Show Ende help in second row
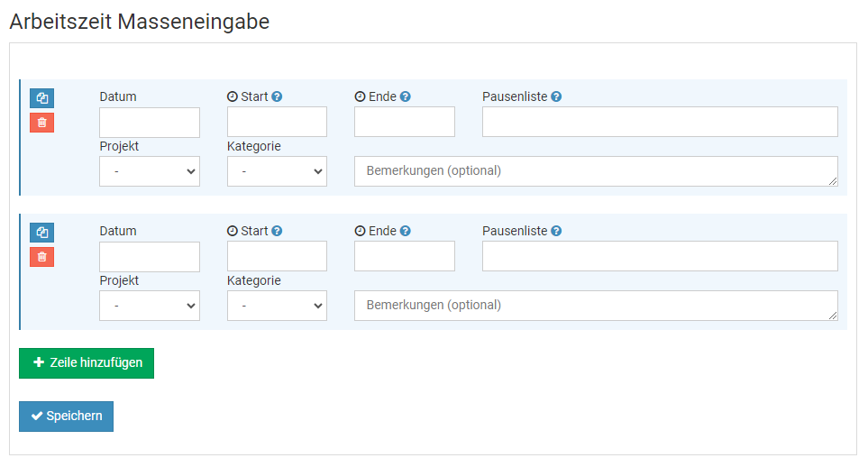Screen dimensions: 868x467 (406, 231)
